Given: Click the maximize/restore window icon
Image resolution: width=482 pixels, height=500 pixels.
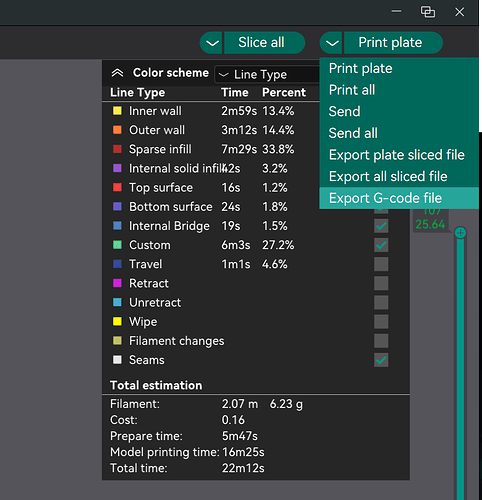Looking at the screenshot, I should (428, 12).
